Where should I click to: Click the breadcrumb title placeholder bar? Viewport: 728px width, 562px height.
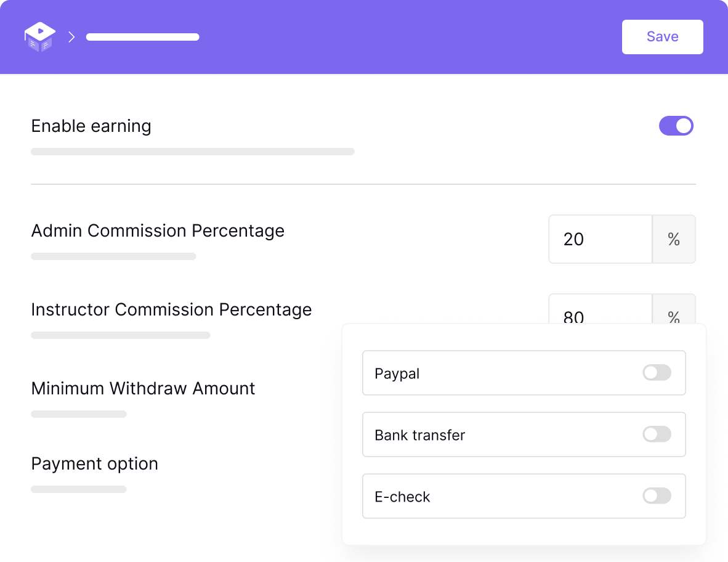pos(142,37)
